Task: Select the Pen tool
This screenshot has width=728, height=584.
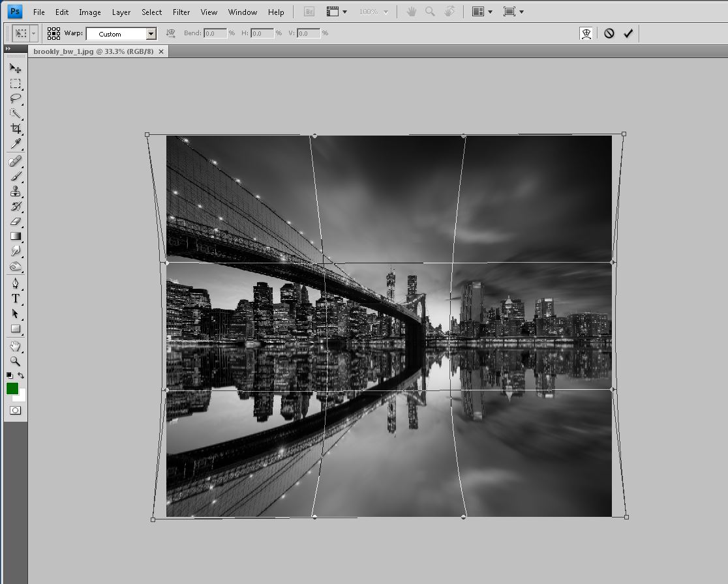Action: pyautogui.click(x=15, y=284)
